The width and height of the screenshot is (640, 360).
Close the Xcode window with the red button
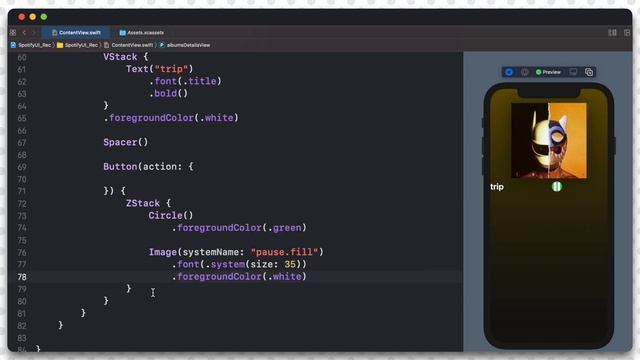tap(22, 17)
